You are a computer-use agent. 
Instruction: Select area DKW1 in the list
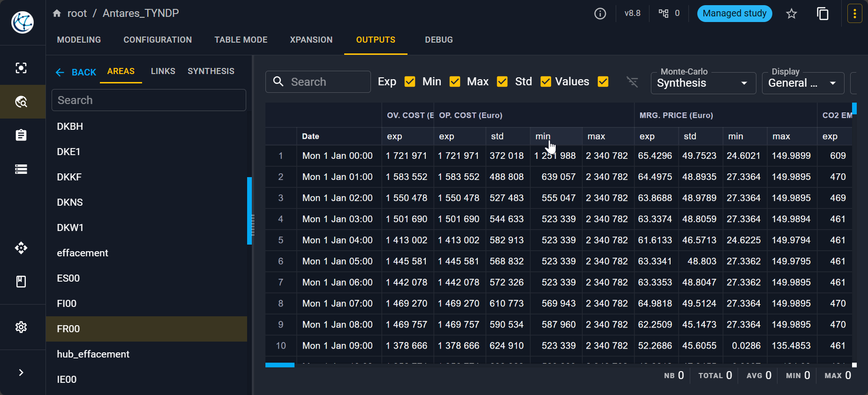pos(146,228)
